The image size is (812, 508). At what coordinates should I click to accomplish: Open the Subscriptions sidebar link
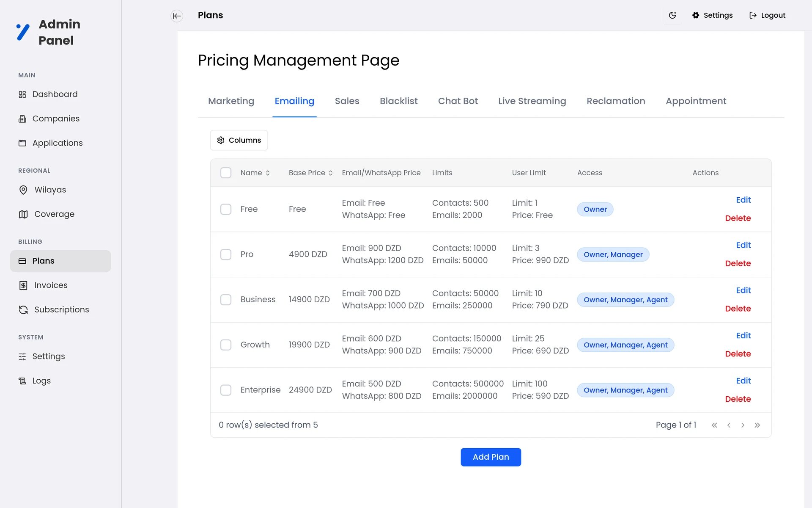point(60,310)
